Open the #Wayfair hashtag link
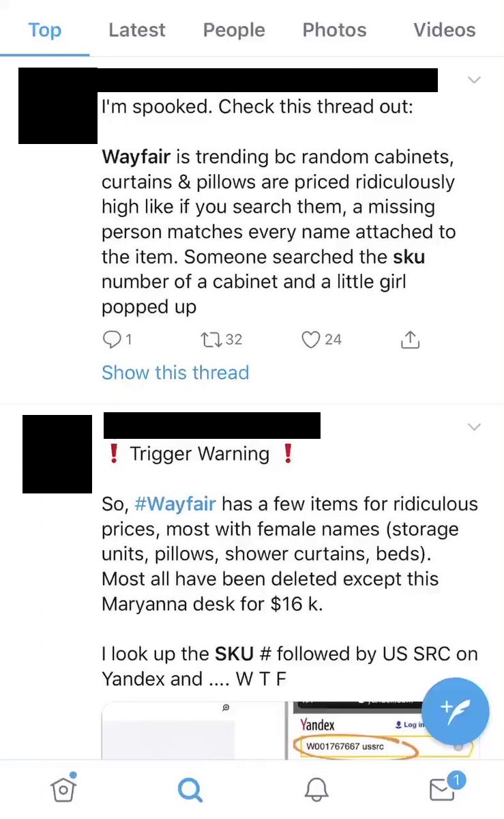 tap(175, 504)
